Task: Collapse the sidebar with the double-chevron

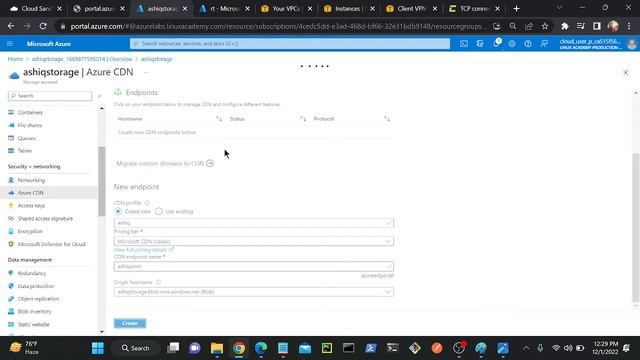Action: [x=99, y=96]
